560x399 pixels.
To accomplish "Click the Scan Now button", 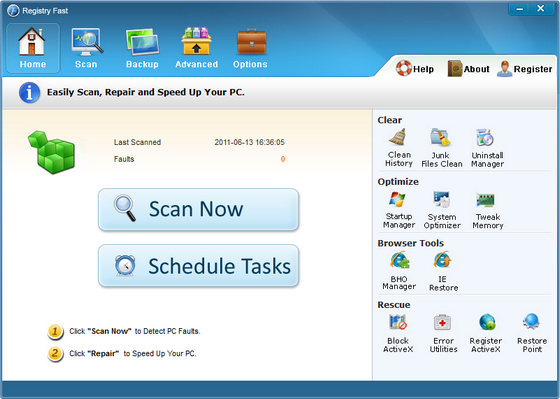I will coord(199,209).
